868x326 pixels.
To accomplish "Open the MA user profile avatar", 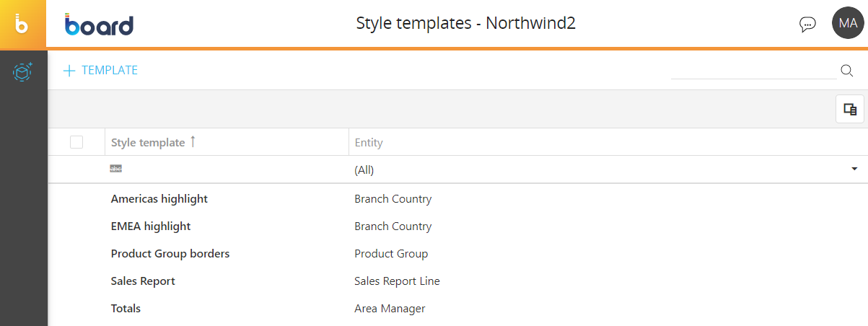I will tap(848, 23).
